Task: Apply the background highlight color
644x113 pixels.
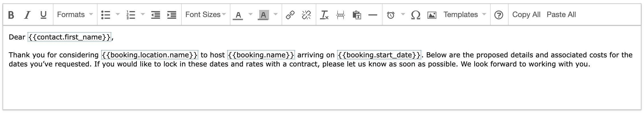Action: coord(263,15)
